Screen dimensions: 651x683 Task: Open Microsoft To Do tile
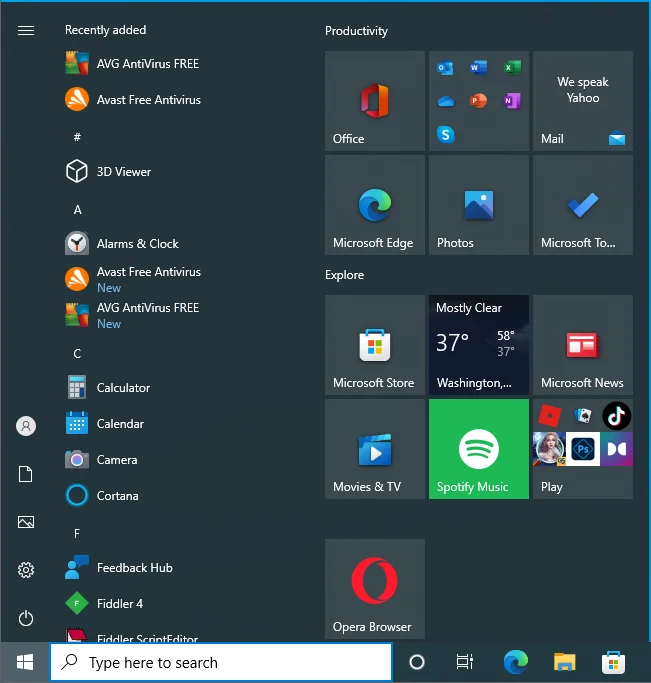[583, 205]
